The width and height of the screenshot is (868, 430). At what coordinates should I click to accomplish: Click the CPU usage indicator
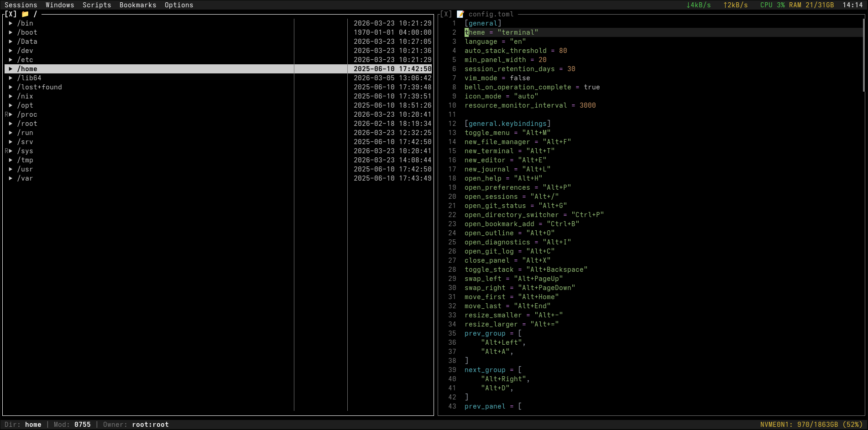[772, 5]
